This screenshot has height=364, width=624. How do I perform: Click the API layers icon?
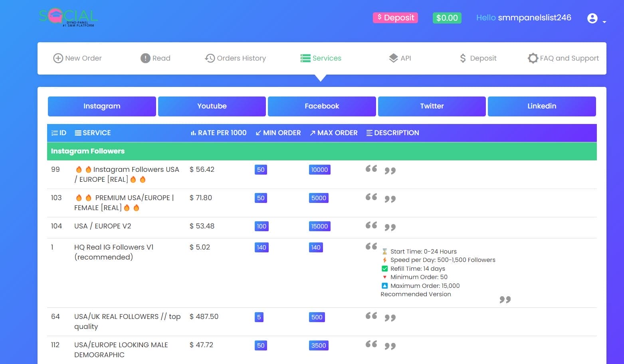[x=393, y=58]
